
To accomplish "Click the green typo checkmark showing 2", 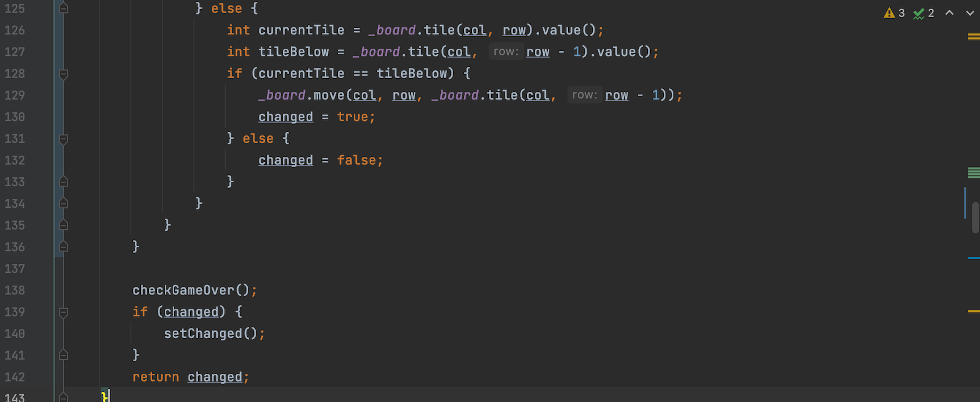I will (923, 13).
